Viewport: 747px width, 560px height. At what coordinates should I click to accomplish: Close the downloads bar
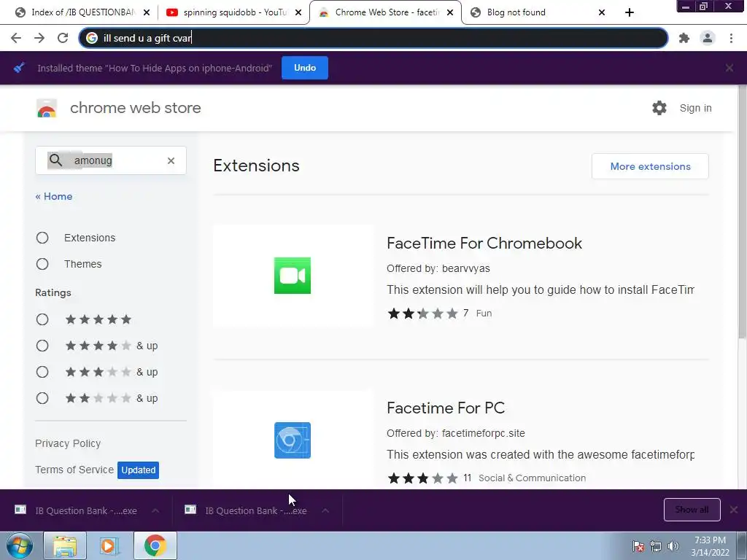coord(734,510)
